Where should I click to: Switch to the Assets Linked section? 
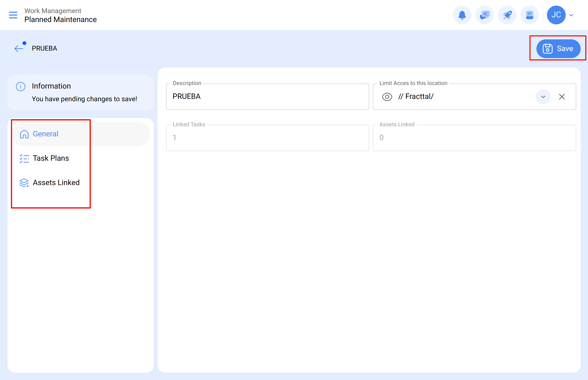(56, 183)
